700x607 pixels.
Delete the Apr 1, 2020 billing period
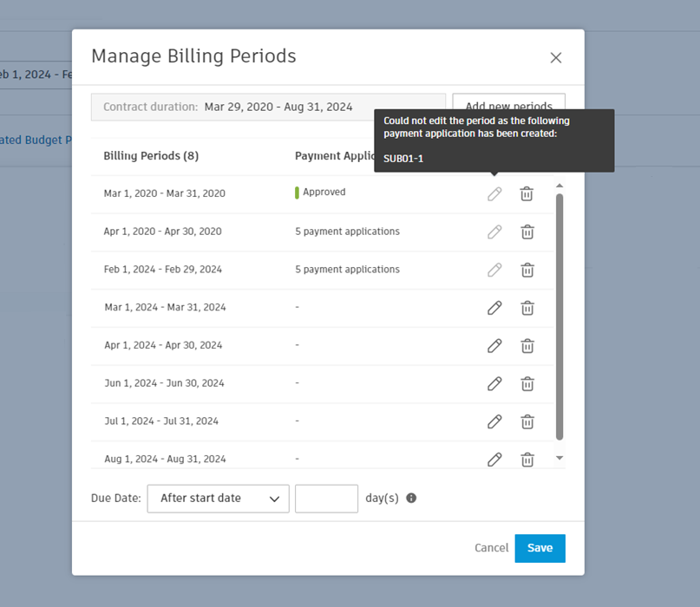tap(527, 232)
